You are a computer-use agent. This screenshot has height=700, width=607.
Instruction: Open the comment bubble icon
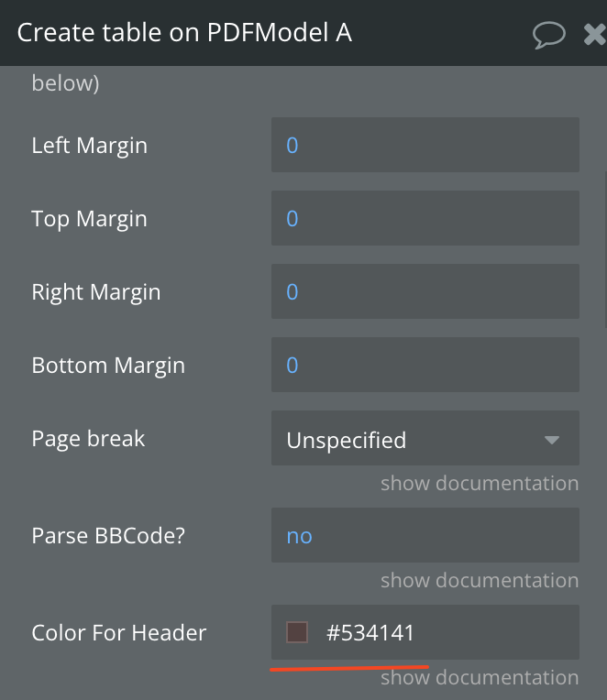[x=549, y=35]
